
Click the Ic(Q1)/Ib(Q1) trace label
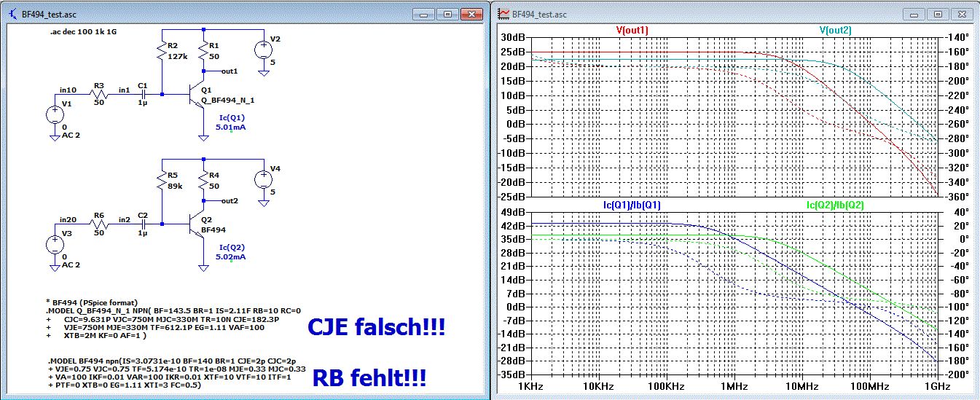[632, 205]
